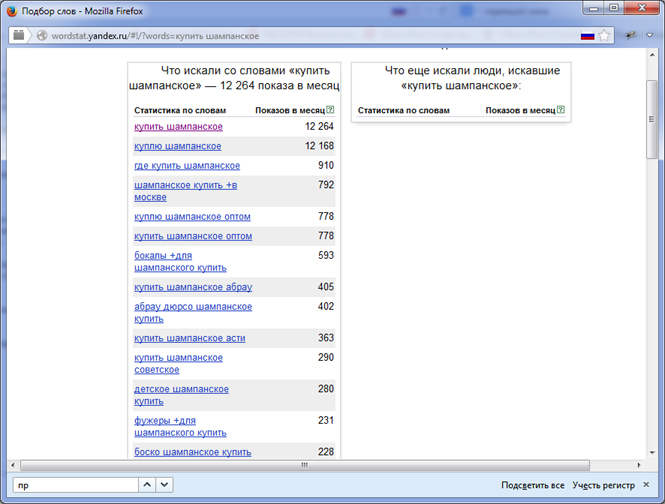This screenshot has height=504, width=665.
Task: Click left panel 'Показов в месяц' header
Action: click(290, 110)
